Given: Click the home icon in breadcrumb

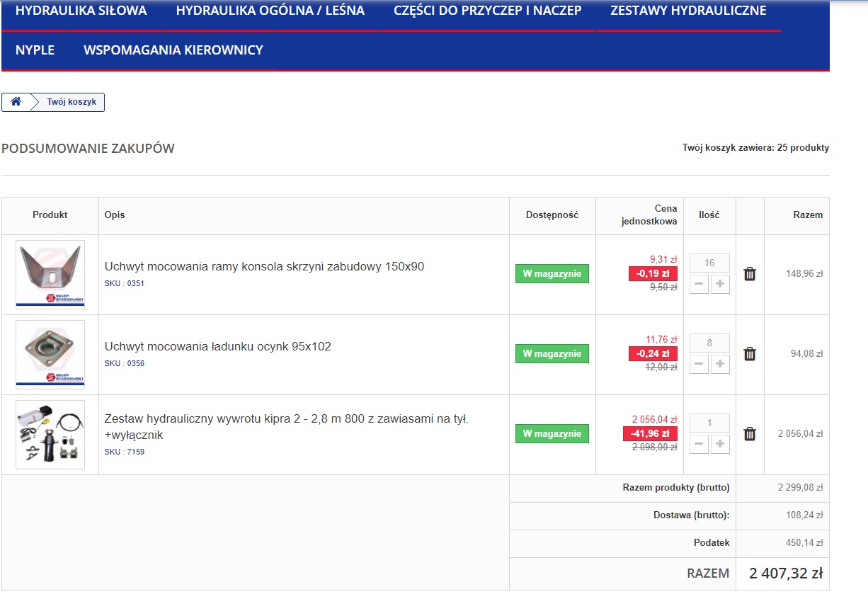Looking at the screenshot, I should [x=16, y=102].
